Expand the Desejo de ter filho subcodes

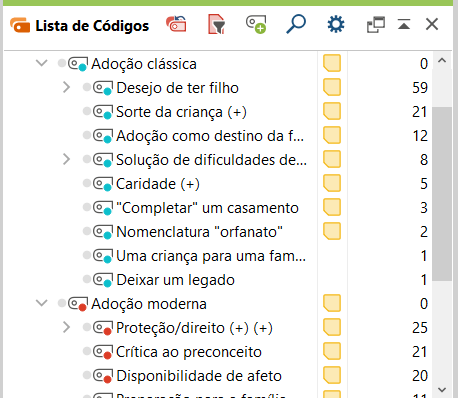(x=67, y=87)
